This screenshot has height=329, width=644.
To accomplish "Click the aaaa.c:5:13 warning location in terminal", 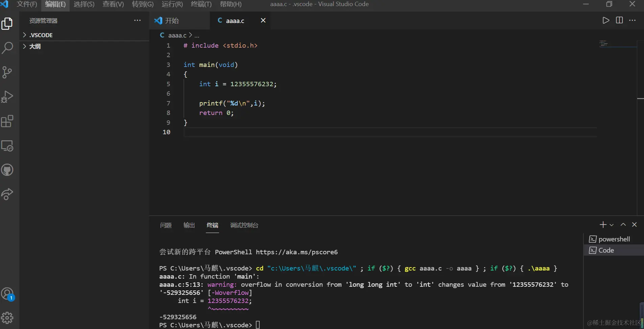I will click(x=181, y=285).
